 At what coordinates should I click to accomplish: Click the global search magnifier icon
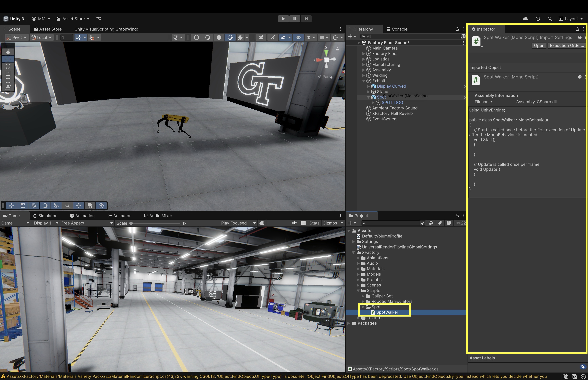(x=550, y=19)
